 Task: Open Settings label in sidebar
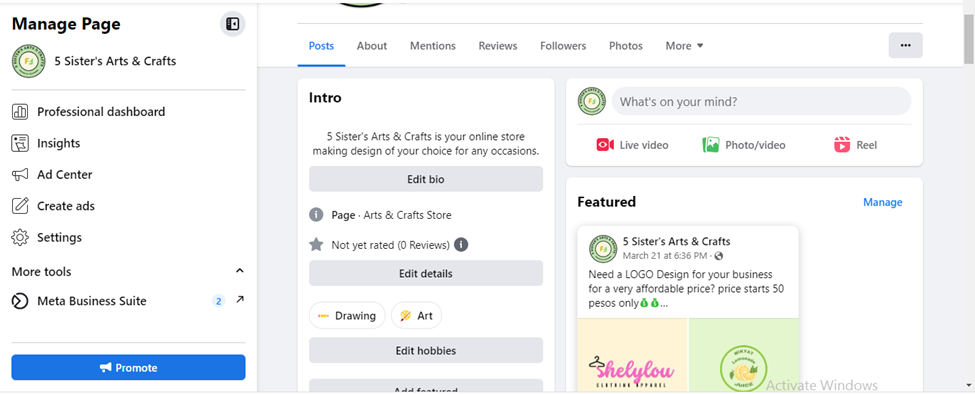(x=59, y=237)
